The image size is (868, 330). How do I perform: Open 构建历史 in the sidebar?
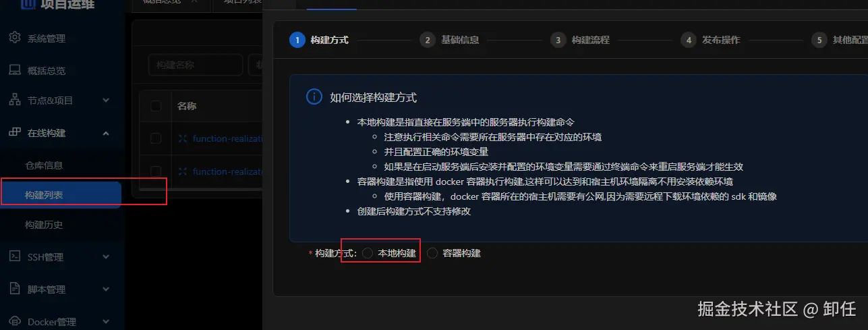click(x=44, y=224)
